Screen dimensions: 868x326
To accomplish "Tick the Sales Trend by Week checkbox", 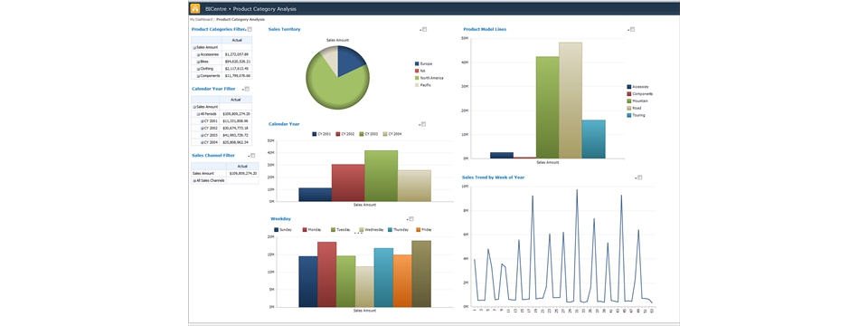I will tap(640, 177).
